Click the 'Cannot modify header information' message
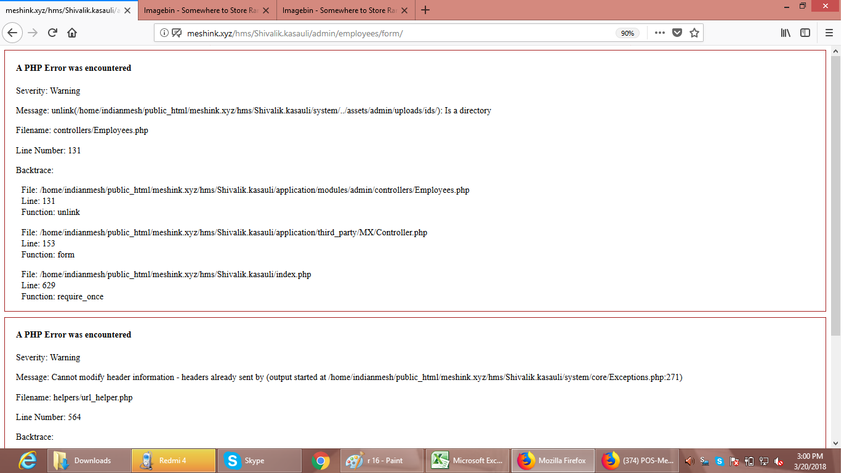The image size is (868, 473). (x=349, y=378)
